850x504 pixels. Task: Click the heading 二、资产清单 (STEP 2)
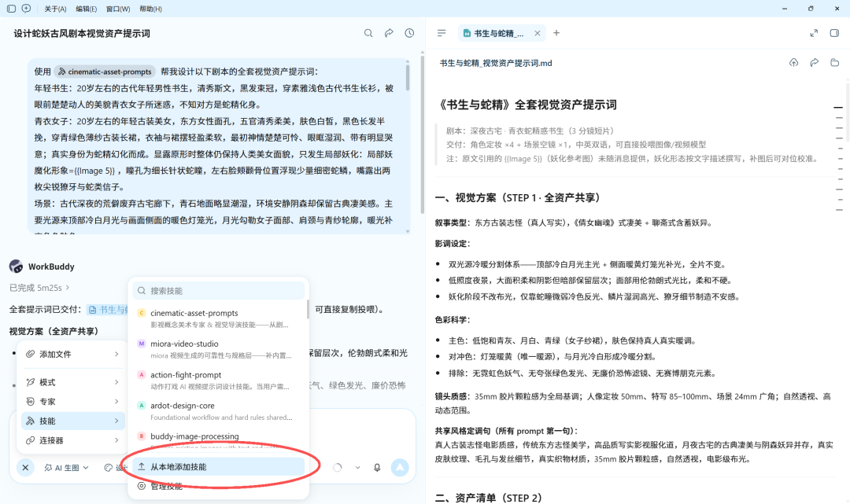pyautogui.click(x=489, y=498)
